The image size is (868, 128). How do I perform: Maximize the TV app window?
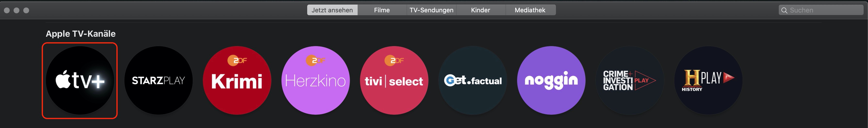point(26,10)
